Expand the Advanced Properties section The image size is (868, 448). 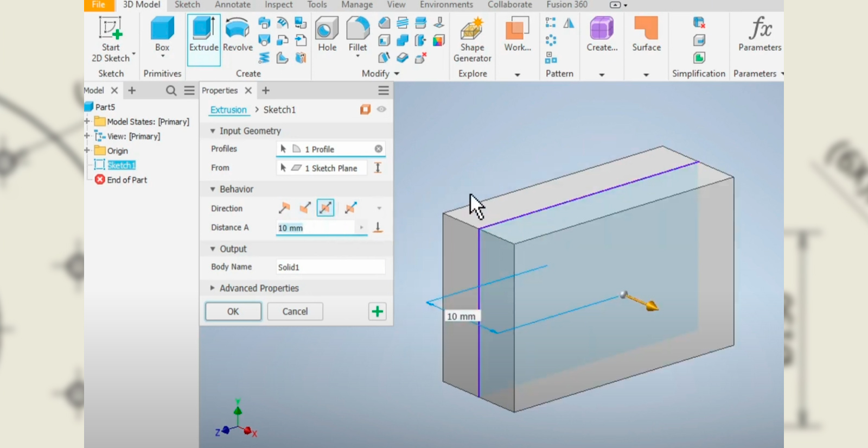pyautogui.click(x=213, y=288)
